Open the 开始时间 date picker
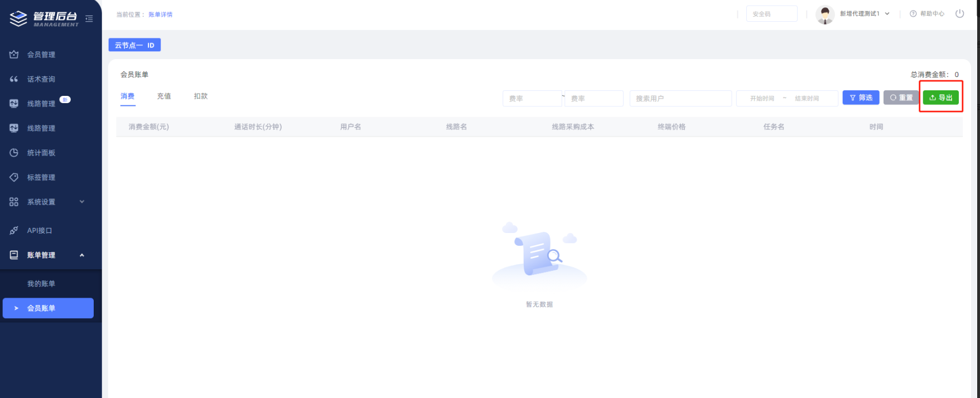This screenshot has height=398, width=980. (762, 99)
